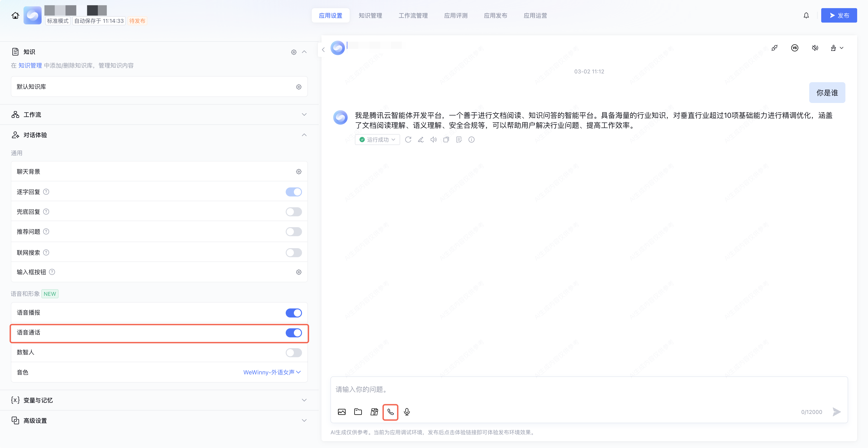This screenshot has height=448, width=868.
Task: Click the image upload icon
Action: [341, 412]
